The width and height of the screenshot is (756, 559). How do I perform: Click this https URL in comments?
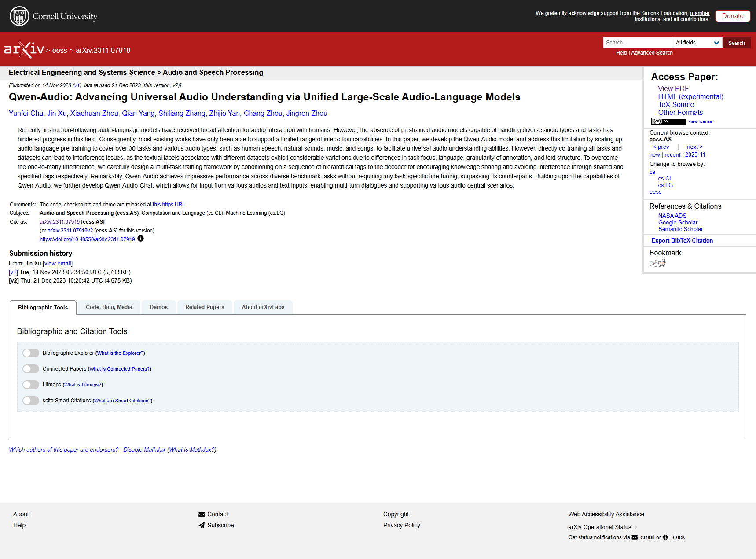(x=169, y=205)
